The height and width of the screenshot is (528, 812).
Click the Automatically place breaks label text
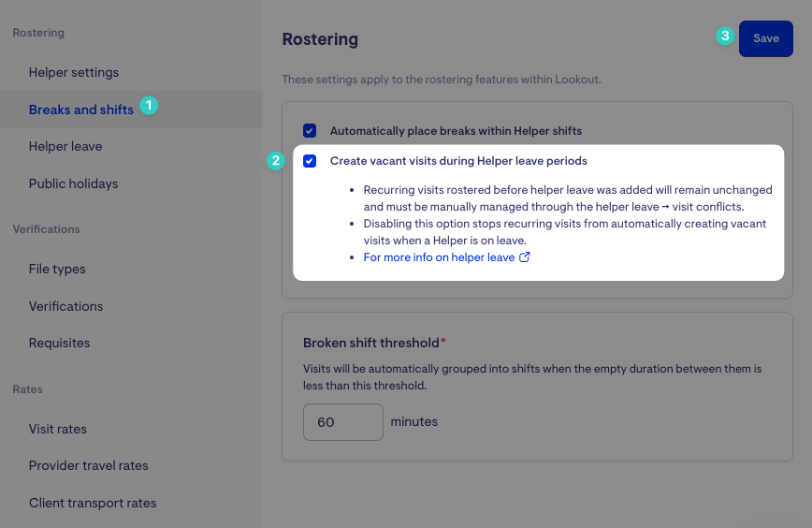pos(456,131)
